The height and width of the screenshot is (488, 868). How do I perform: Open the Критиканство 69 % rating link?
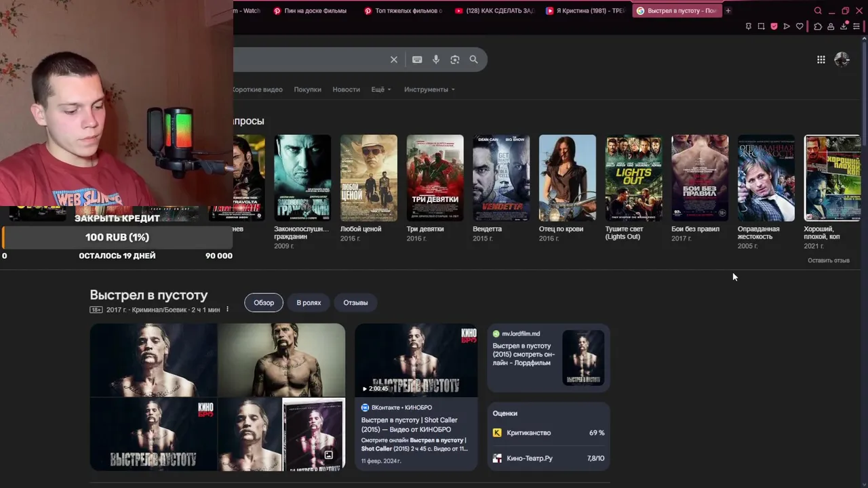(x=549, y=432)
